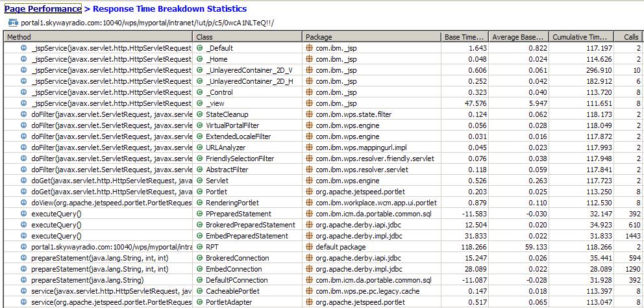
Task: Click method icon in the PortletAdapter row
Action: pyautogui.click(x=24, y=302)
